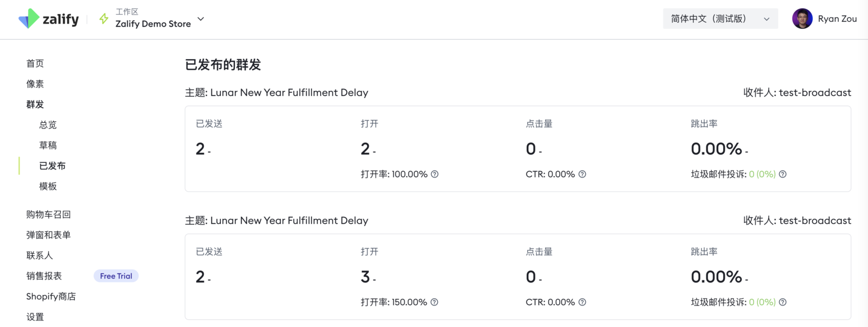Click help icon beside first 打开率 100.00%
This screenshot has height=327, width=868.
(435, 174)
